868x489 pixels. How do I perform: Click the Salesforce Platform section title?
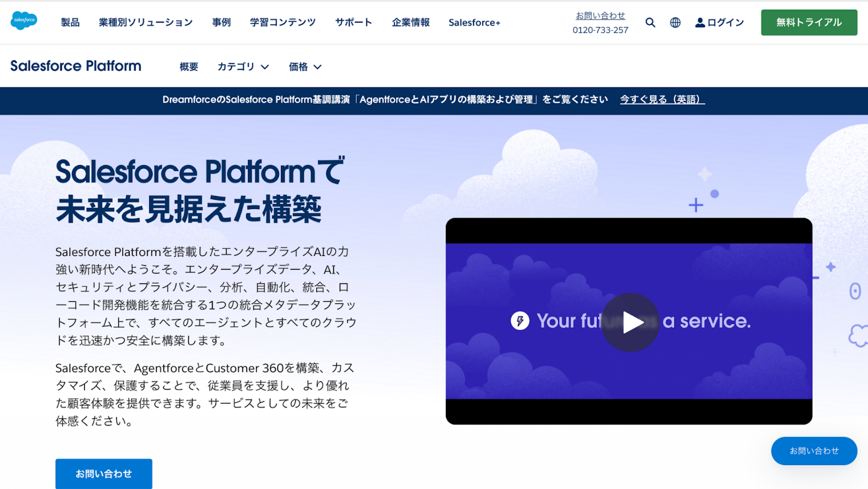pos(76,66)
